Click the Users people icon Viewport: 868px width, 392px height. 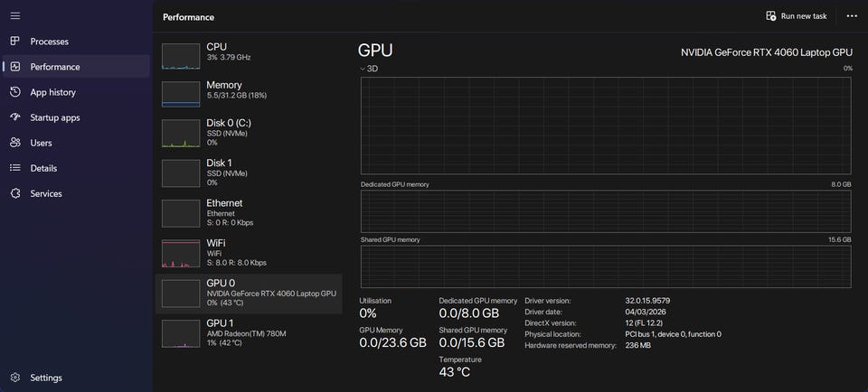point(15,143)
